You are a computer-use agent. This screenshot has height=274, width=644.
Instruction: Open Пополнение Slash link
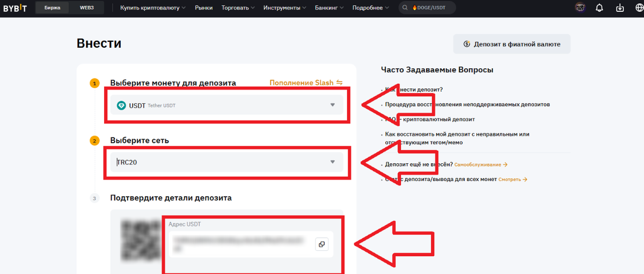[306, 83]
